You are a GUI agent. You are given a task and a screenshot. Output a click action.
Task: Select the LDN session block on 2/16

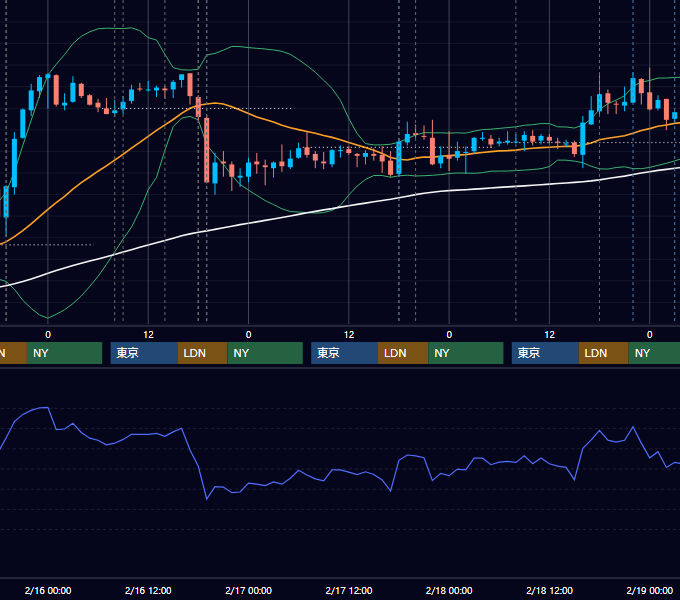tap(203, 353)
